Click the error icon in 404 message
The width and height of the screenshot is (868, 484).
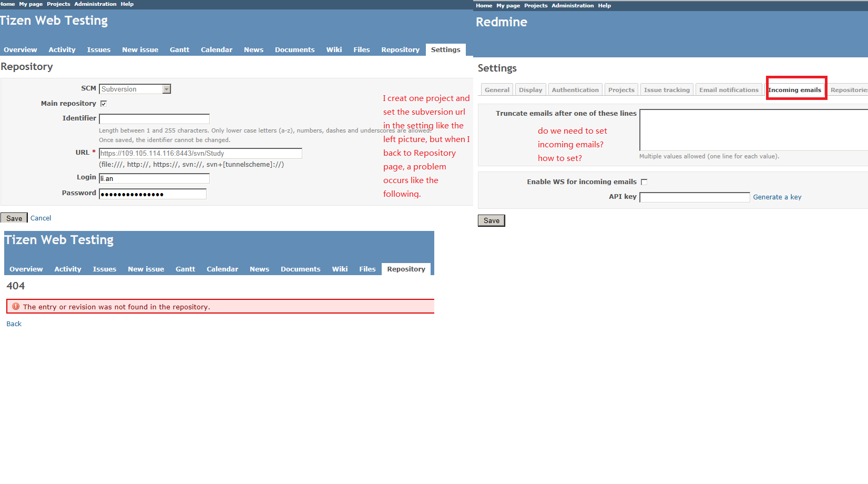[x=16, y=306]
